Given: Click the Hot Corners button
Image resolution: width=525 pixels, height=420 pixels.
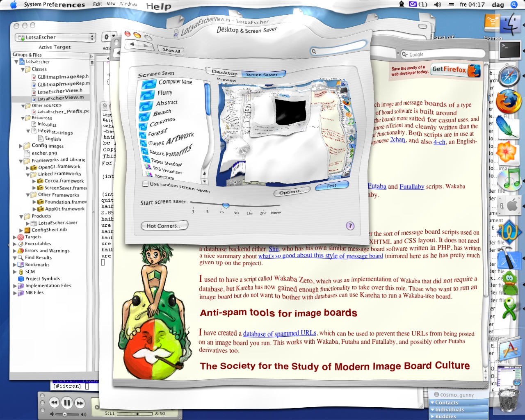Looking at the screenshot, I should click(x=164, y=226).
